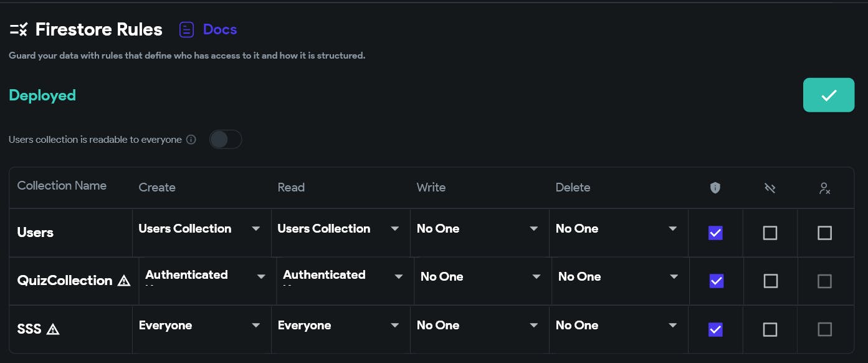Click the warning triangle next to SSS
Image resolution: width=868 pixels, height=363 pixels.
click(x=53, y=329)
